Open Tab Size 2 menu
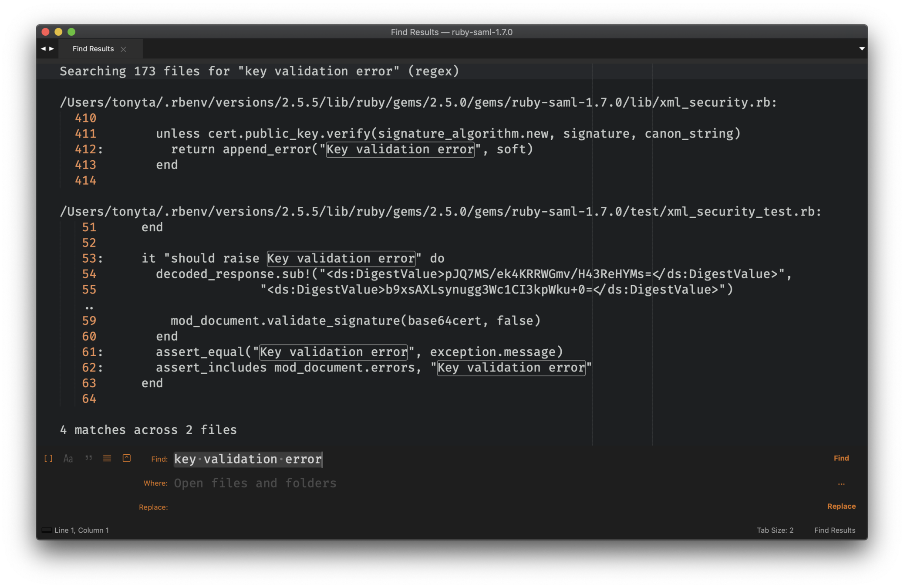904x588 pixels. (x=775, y=530)
